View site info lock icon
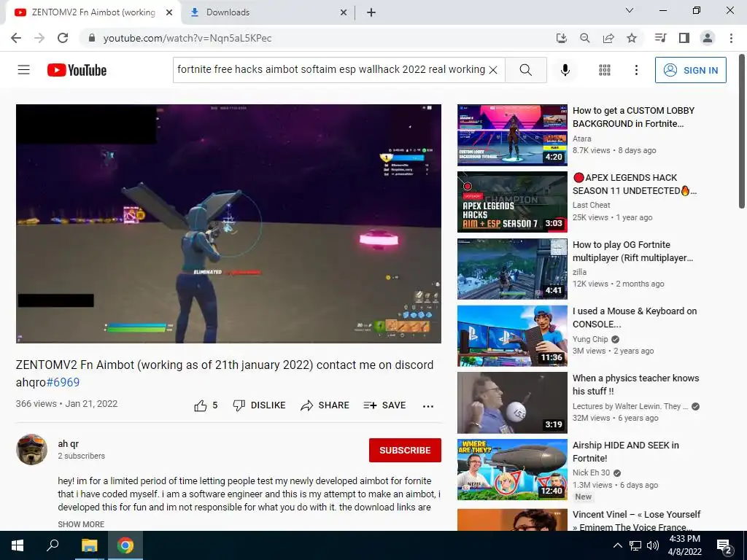This screenshot has height=560, width=747. coord(92,38)
